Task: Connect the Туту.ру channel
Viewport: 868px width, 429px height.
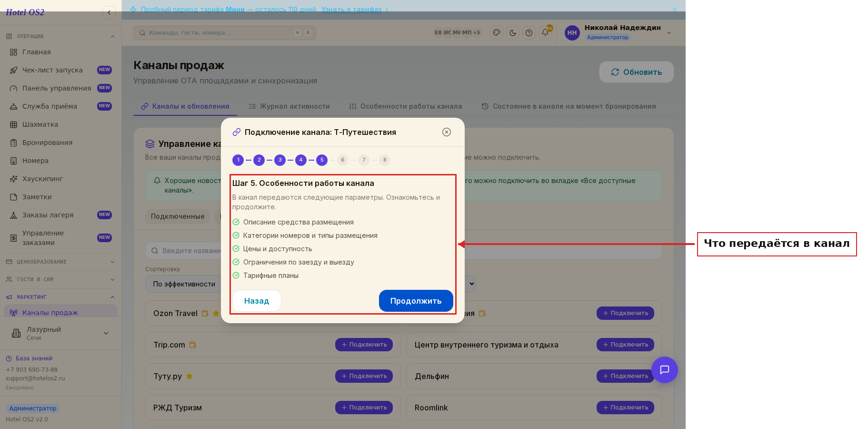Action: point(364,376)
